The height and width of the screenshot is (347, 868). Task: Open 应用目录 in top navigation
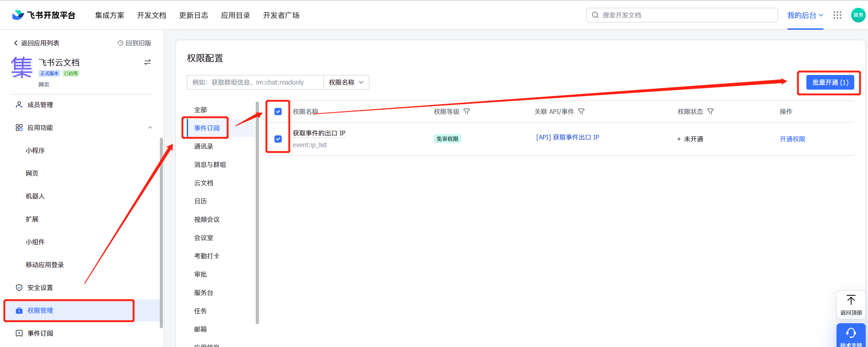236,15
